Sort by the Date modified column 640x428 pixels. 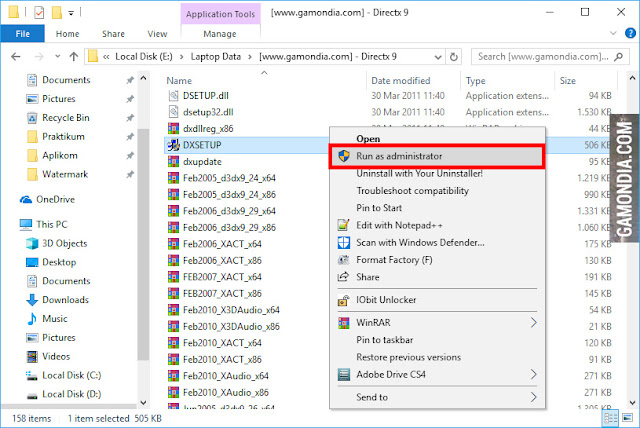[x=400, y=81]
